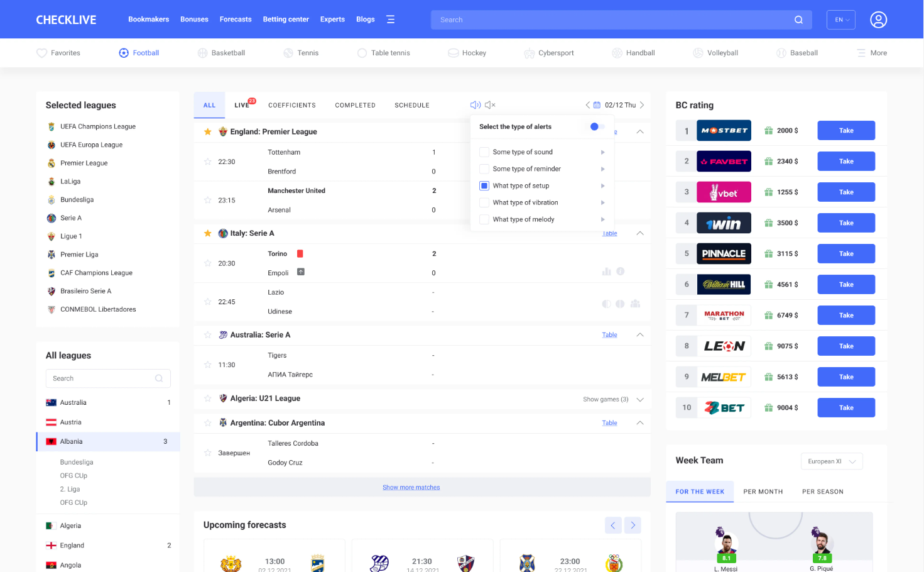Viewport: 924px width, 572px height.
Task: Expand the Algeria U21 League games
Action: 640,399
